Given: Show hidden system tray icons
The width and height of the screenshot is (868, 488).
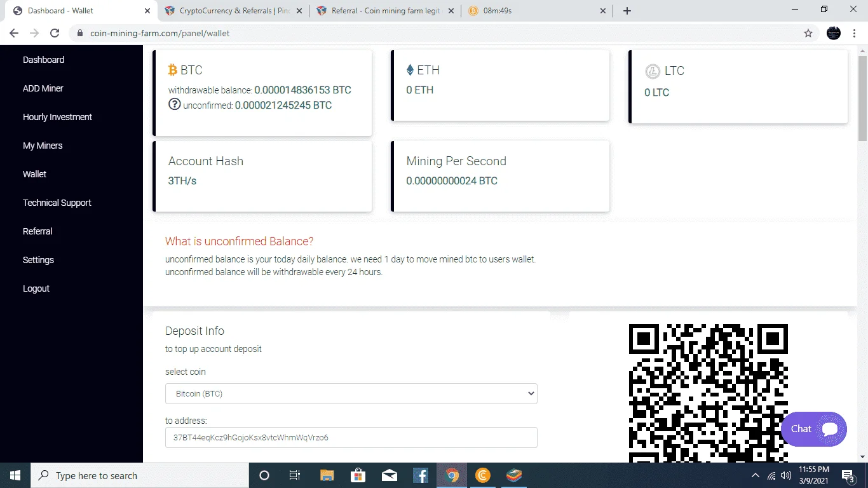Looking at the screenshot, I should coord(756,475).
